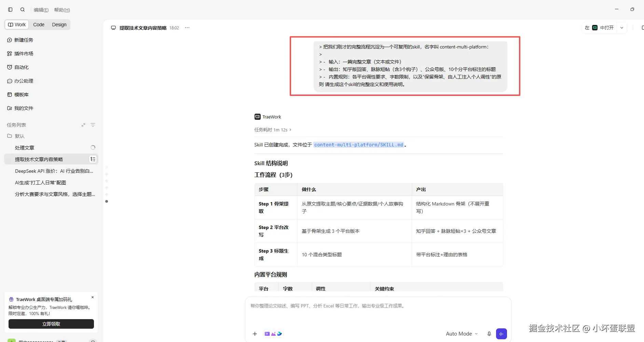Click the loading spinner next to 处理文章
Screen dimensions: 644x342
(93, 147)
